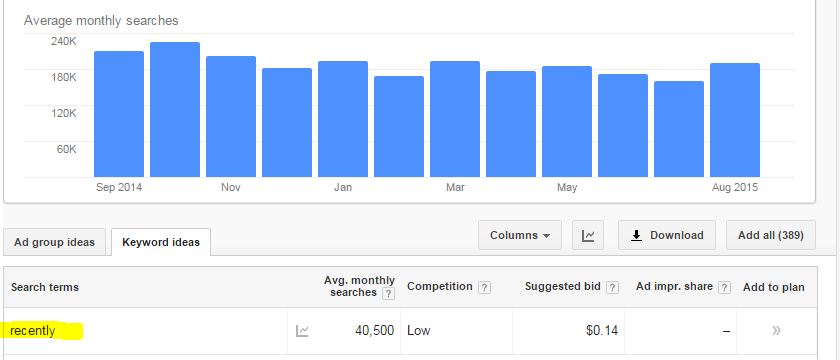Open the Competition column help icon
The height and width of the screenshot is (360, 840).
coord(484,288)
